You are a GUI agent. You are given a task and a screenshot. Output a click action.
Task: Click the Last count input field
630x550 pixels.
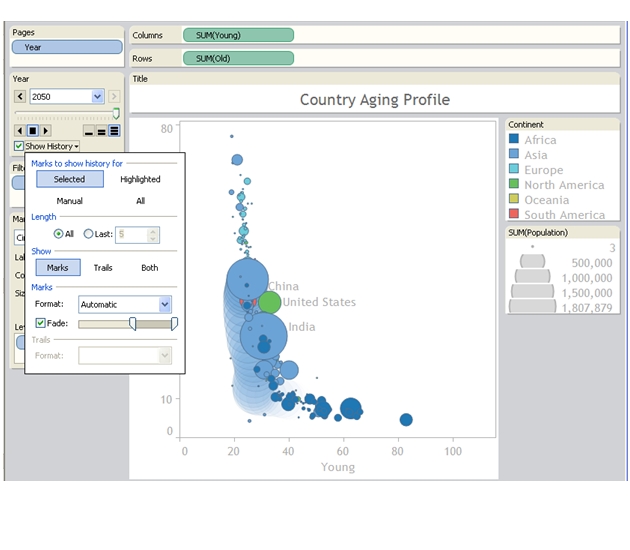click(132, 235)
